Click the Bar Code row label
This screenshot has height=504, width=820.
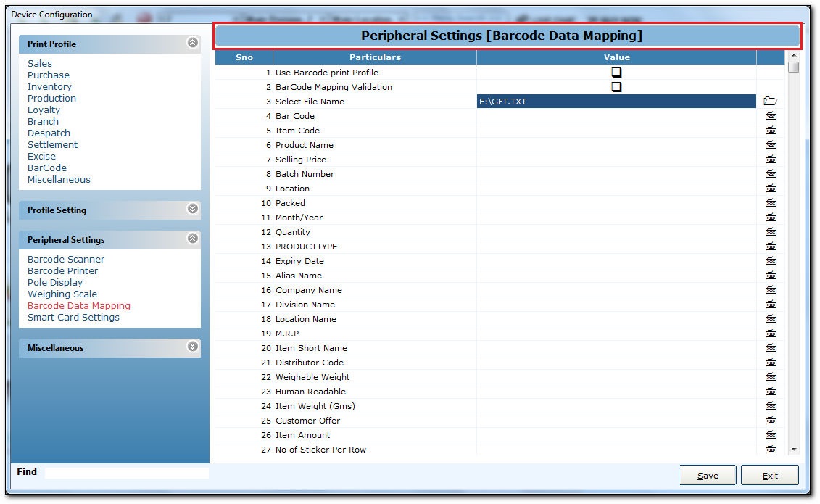(295, 116)
